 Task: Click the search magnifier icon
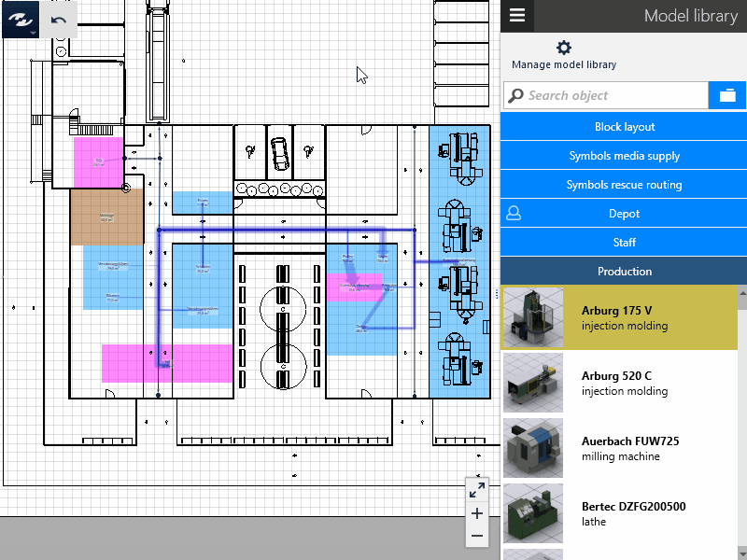click(x=515, y=96)
